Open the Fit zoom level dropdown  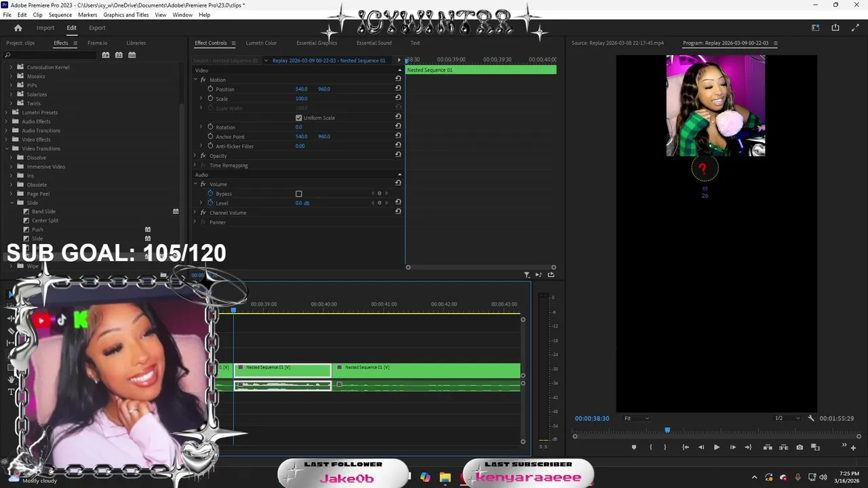(636, 418)
